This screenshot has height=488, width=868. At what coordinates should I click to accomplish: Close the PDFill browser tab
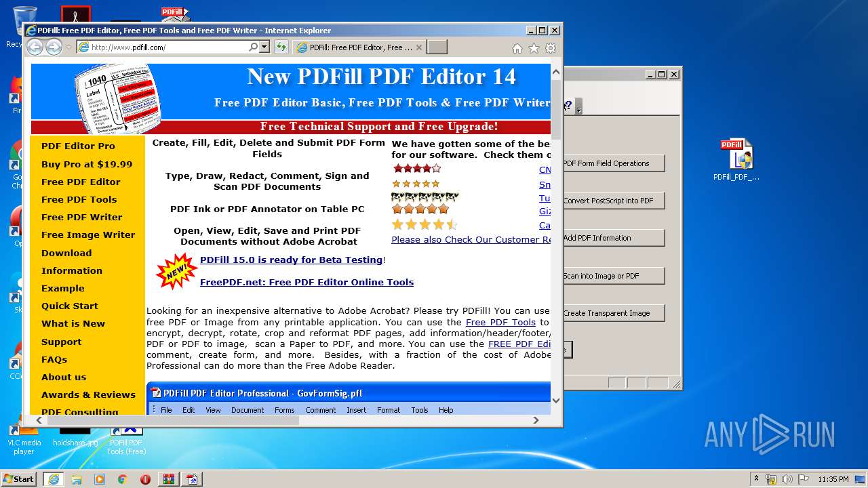pos(418,47)
